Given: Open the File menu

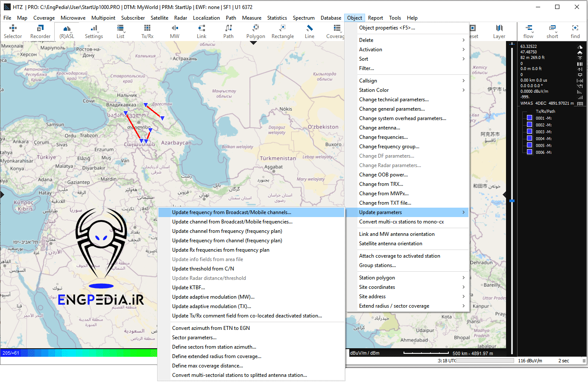Looking at the screenshot, I should click(x=7, y=18).
